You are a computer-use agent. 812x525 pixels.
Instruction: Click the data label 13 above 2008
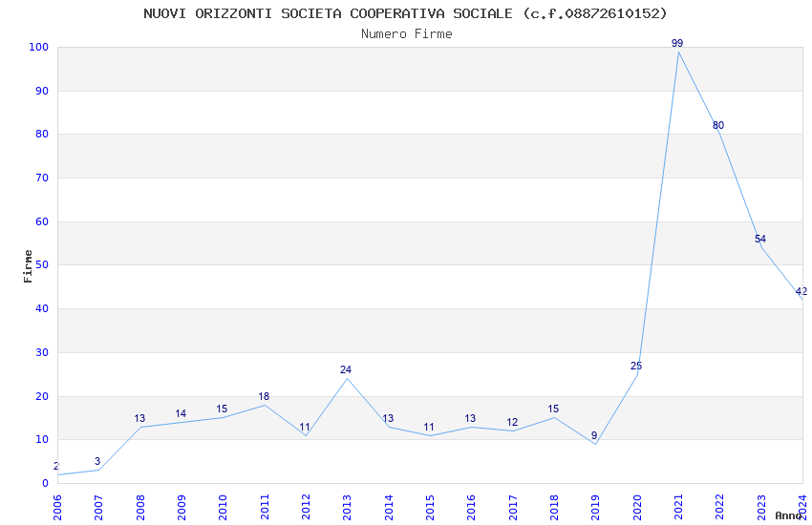(139, 418)
